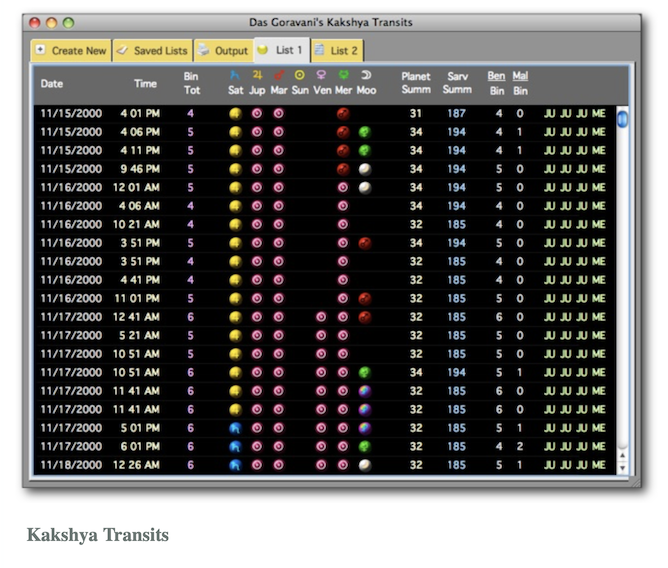Open the Output tab

(x=222, y=50)
